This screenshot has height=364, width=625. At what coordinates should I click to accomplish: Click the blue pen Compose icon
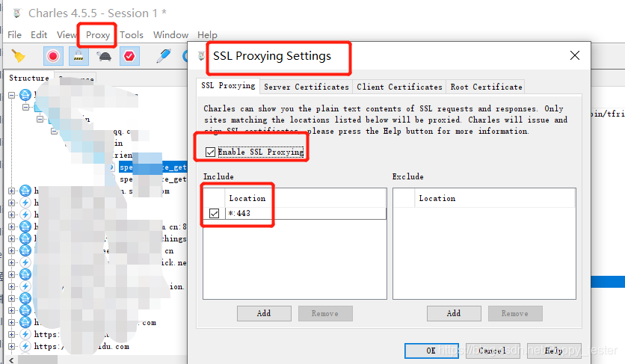coord(164,56)
